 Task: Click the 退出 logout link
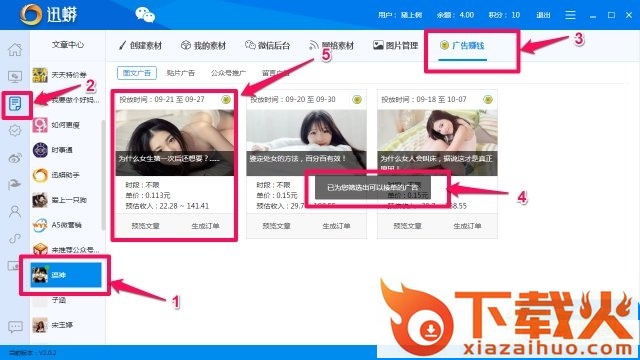543,15
